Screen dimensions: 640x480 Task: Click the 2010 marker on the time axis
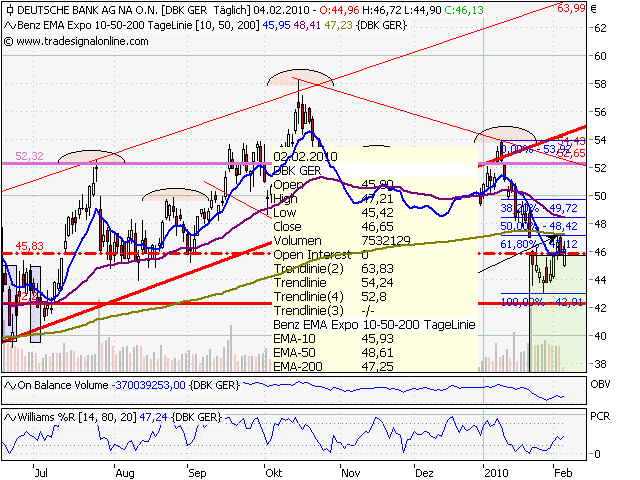pos(496,473)
